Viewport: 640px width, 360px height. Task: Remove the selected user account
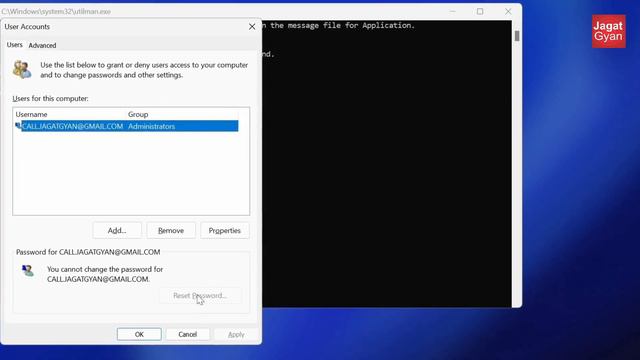[171, 231]
